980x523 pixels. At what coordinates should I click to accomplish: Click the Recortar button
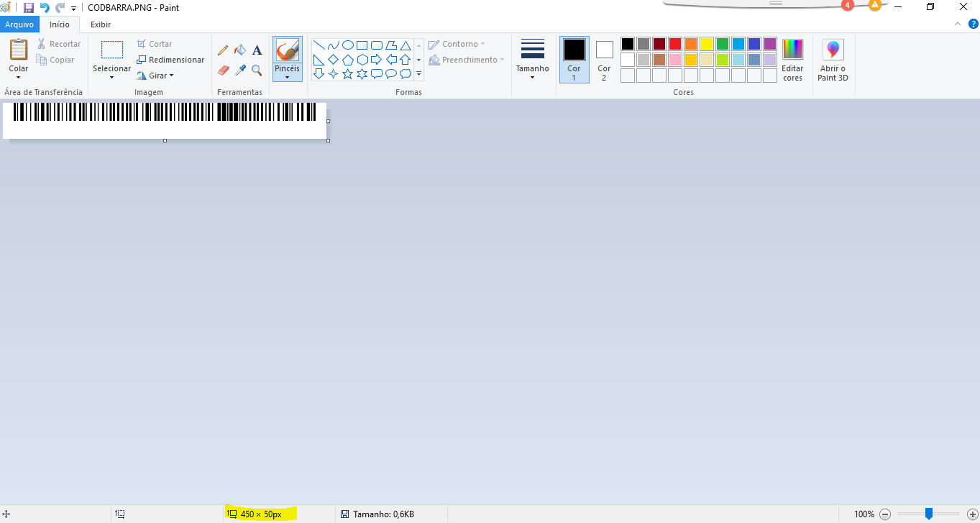59,44
